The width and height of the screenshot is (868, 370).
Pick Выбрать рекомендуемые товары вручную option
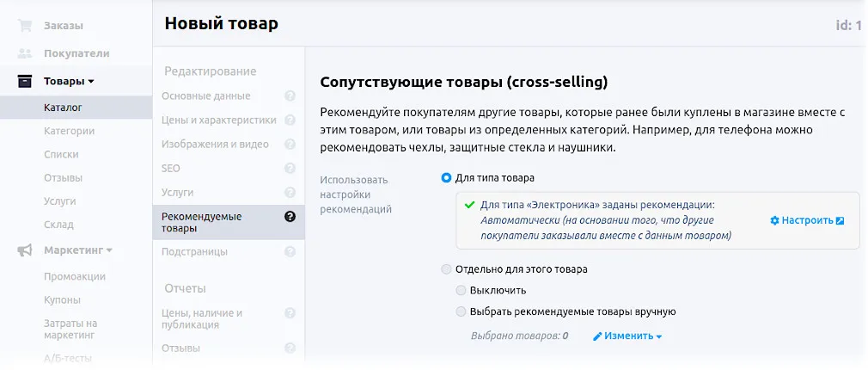462,311
